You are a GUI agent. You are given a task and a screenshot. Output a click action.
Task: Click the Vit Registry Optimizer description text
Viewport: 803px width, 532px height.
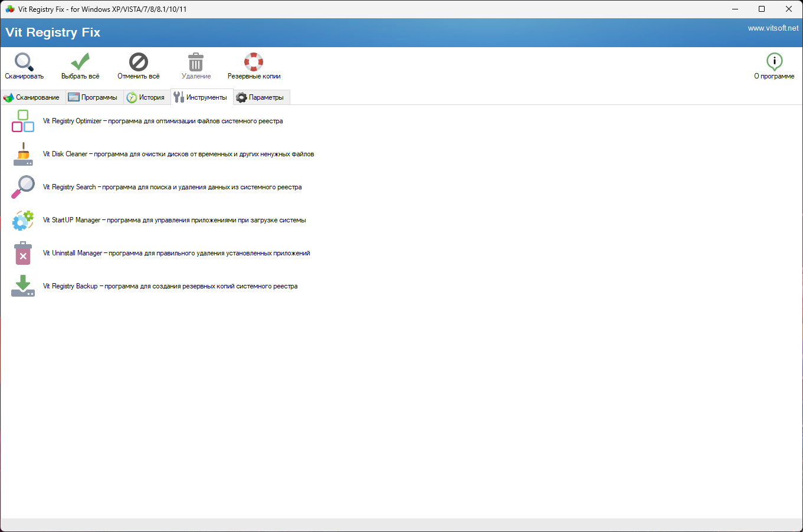[163, 121]
